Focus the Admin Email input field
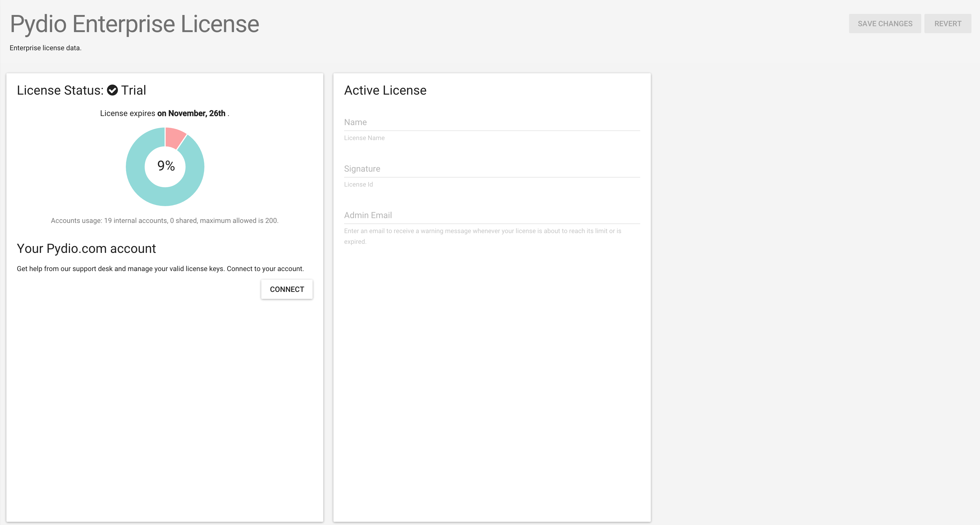The image size is (980, 525). (x=492, y=215)
